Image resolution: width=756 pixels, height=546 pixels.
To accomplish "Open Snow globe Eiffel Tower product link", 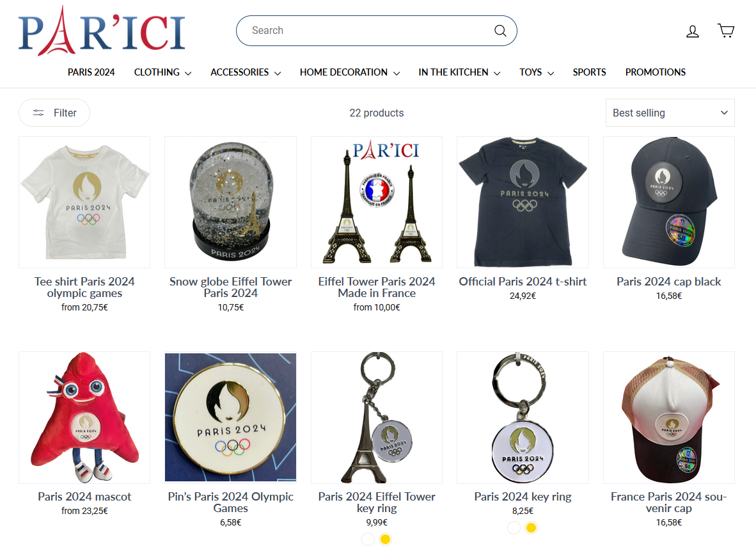I will point(230,287).
